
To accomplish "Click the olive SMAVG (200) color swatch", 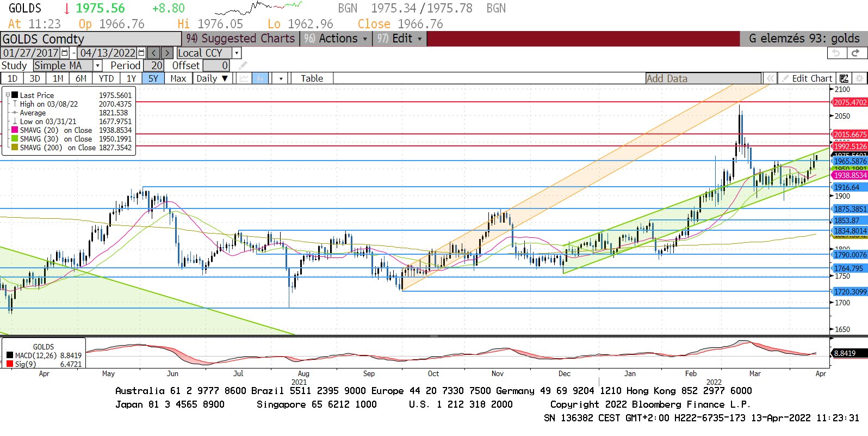I will click(15, 147).
